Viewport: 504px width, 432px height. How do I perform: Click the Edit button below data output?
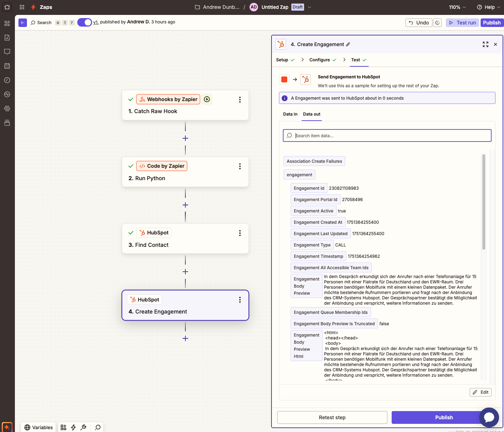tap(481, 392)
